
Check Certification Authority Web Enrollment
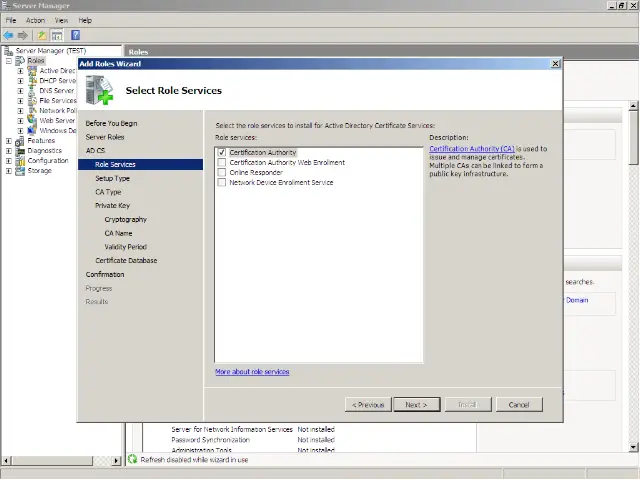(x=222, y=162)
